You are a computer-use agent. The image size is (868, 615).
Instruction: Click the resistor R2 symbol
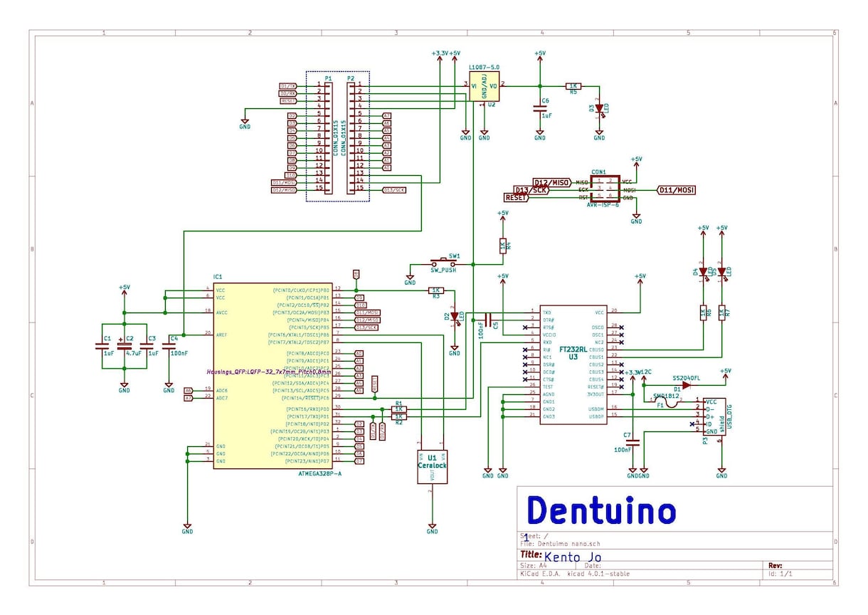pos(399,416)
